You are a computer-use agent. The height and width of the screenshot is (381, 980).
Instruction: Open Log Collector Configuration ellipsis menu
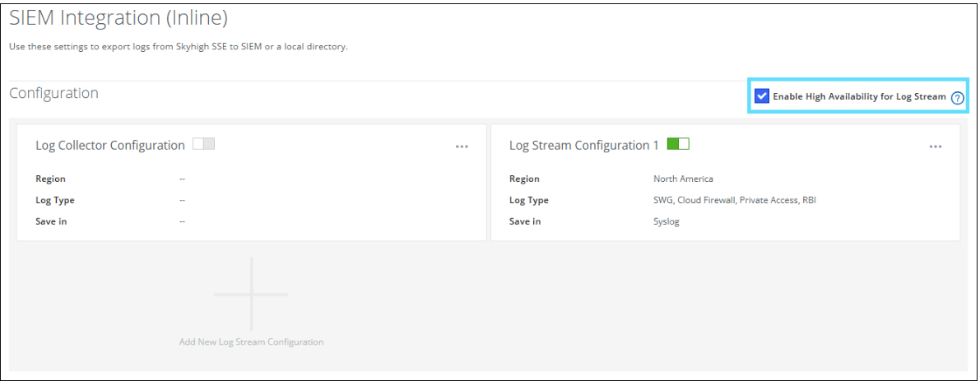tap(462, 146)
